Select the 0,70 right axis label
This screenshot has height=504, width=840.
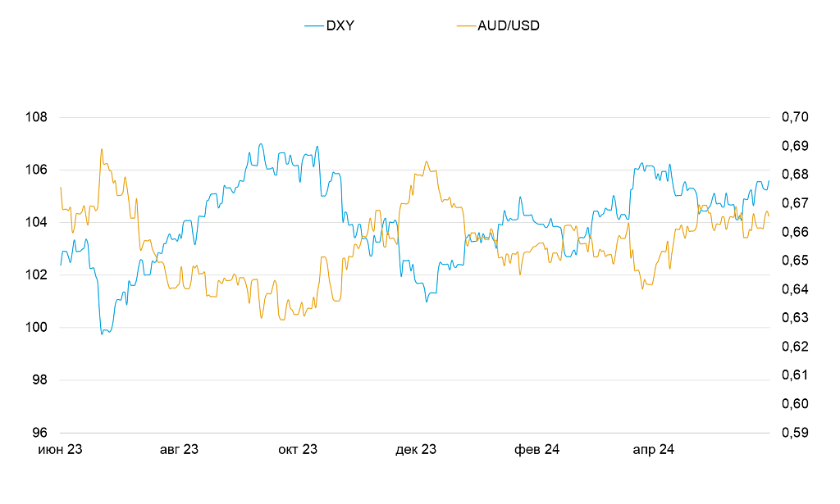tap(795, 117)
